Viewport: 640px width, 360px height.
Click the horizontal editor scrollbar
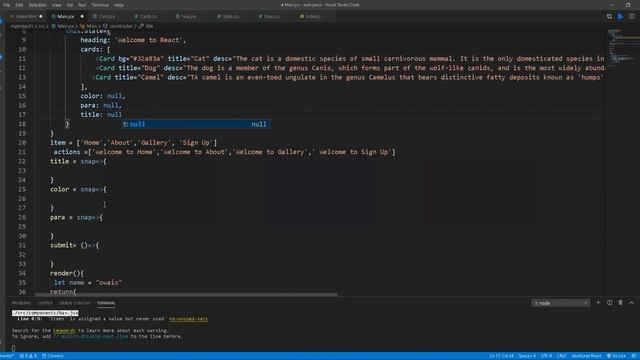click(186, 294)
